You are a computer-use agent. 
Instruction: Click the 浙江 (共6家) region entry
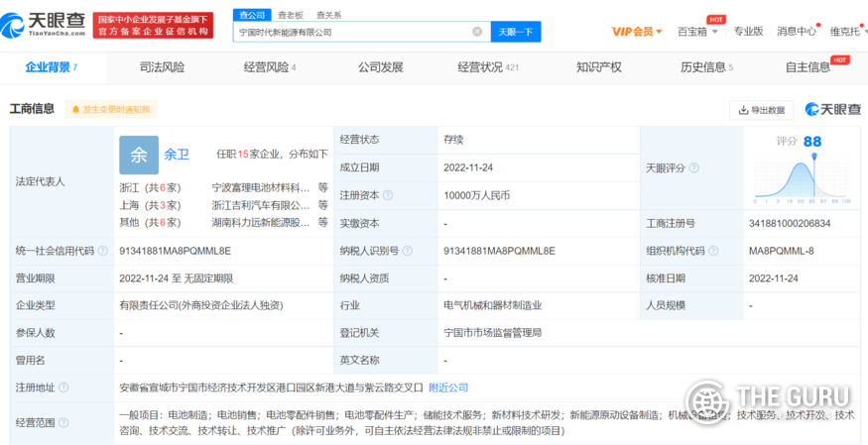pyautogui.click(x=150, y=187)
